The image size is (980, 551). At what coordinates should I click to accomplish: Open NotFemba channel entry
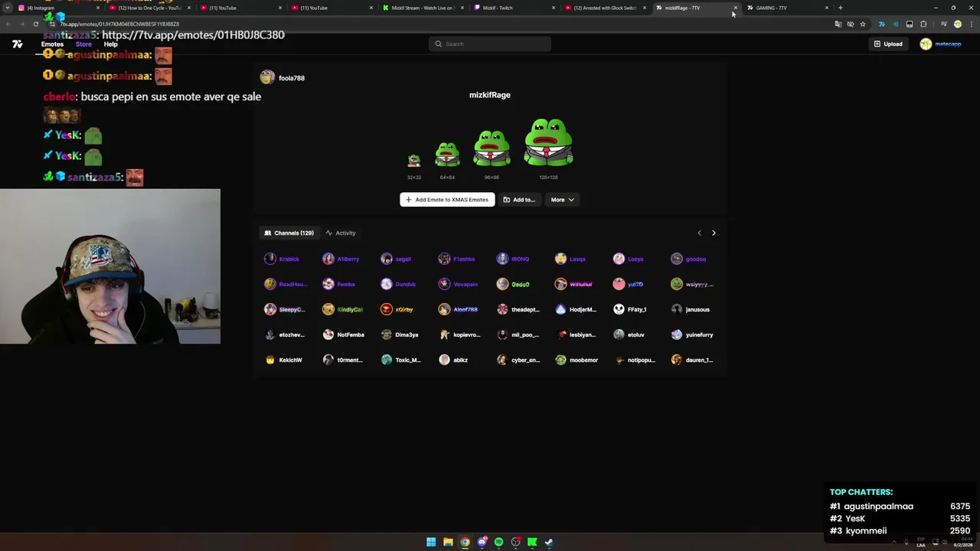coord(343,334)
